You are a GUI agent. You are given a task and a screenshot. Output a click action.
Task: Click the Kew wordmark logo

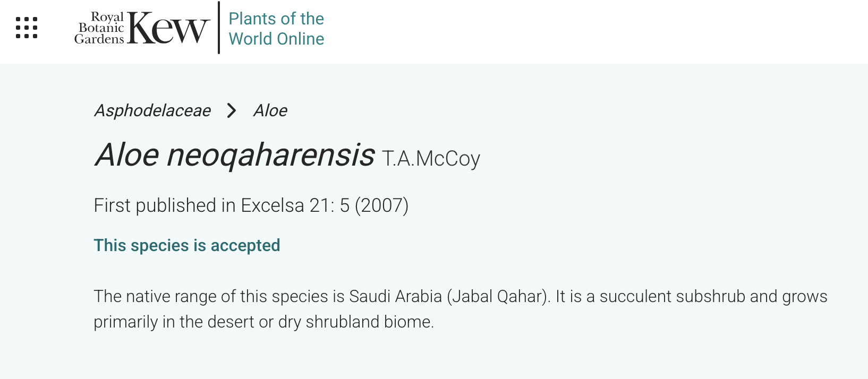168,29
